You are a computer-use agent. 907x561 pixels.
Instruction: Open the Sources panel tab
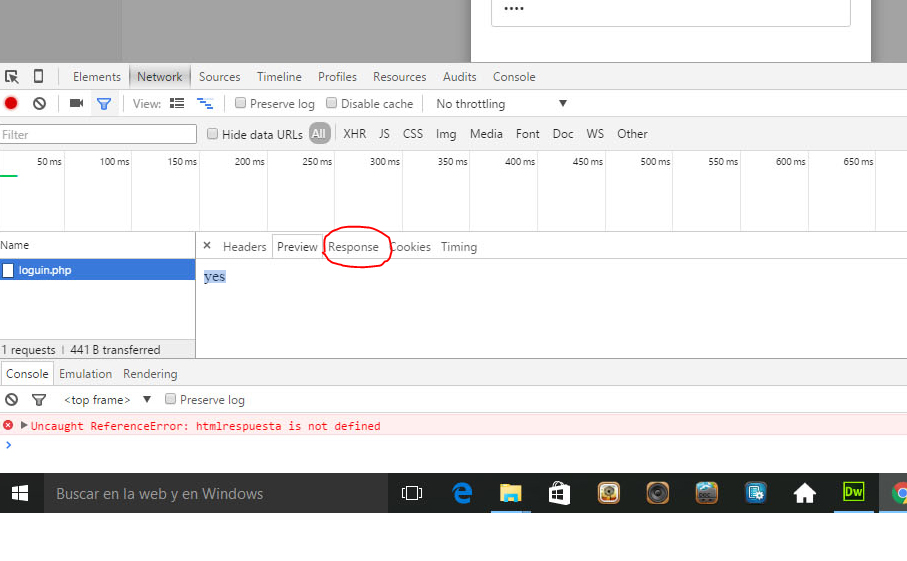(219, 77)
